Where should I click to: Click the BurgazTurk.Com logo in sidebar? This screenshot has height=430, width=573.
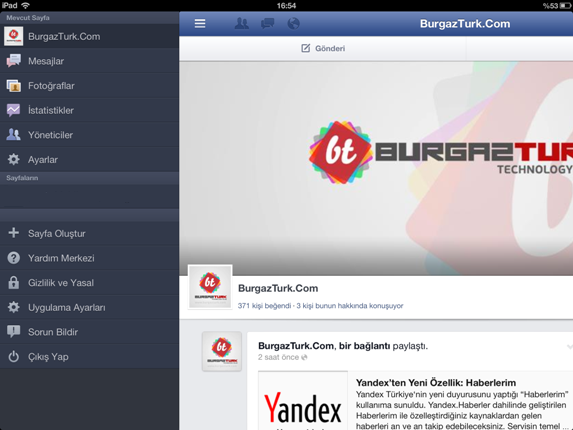coord(14,36)
